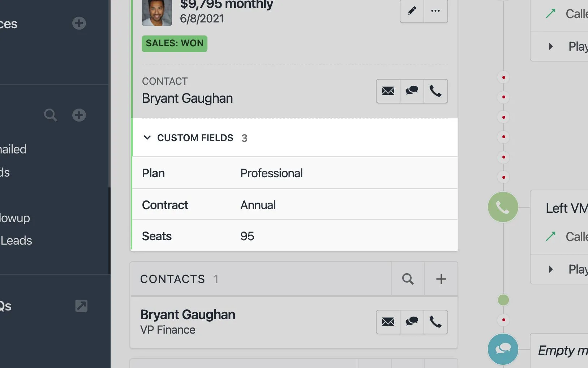The image size is (588, 368).
Task: Open the Bryant Gaughan name in Contacts list
Action: pos(188,315)
